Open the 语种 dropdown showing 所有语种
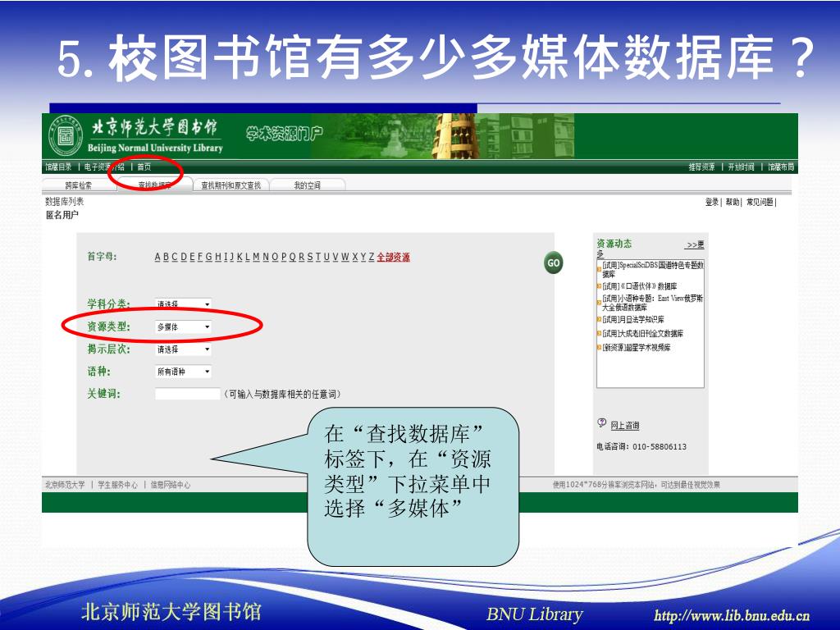This screenshot has width=840, height=630. tap(183, 372)
